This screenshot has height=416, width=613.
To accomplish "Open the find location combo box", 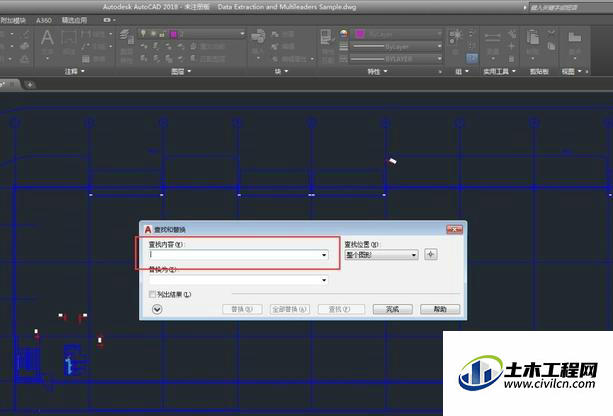I will click(381, 255).
